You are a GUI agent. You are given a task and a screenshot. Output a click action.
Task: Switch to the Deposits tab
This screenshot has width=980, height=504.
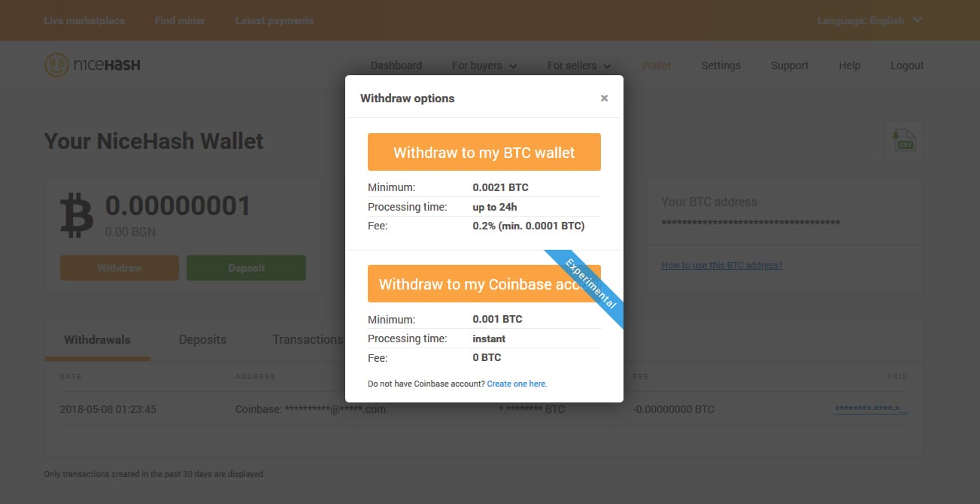click(202, 339)
